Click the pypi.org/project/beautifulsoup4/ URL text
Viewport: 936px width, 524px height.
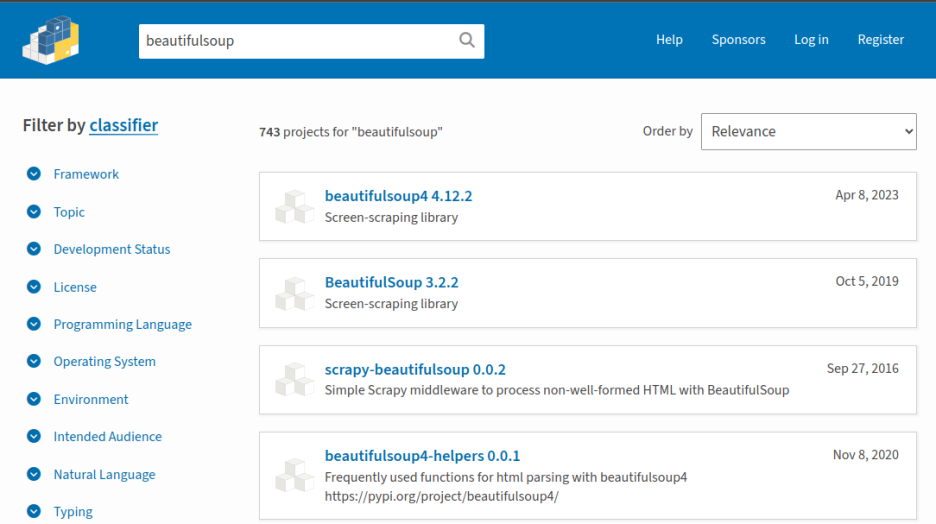pyautogui.click(x=442, y=497)
